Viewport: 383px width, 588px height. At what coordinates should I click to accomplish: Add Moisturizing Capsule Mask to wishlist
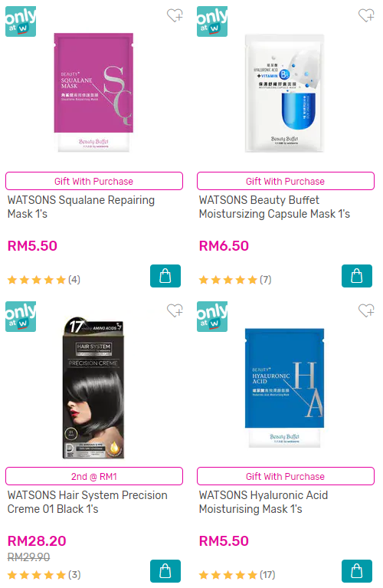click(x=366, y=16)
